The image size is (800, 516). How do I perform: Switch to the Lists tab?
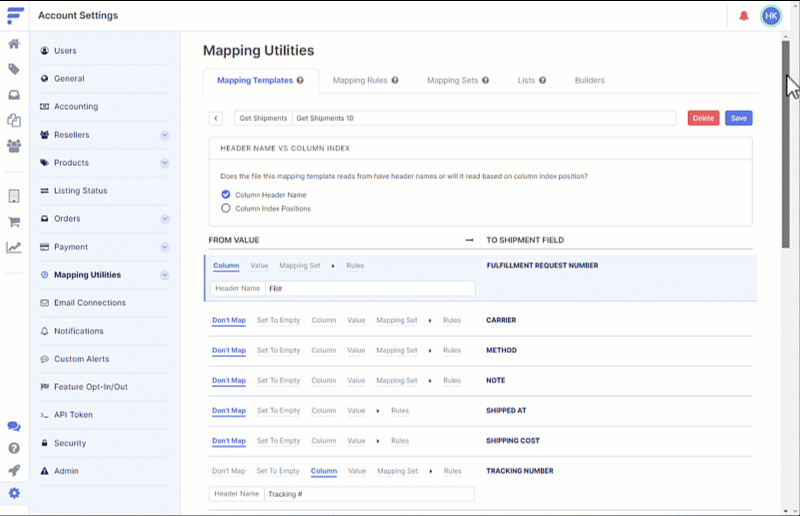click(x=526, y=80)
